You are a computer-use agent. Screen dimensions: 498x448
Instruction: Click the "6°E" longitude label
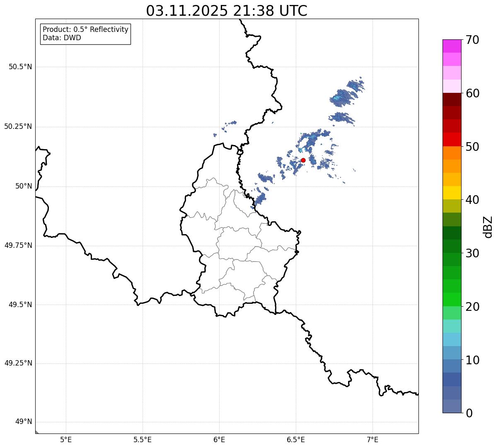[219, 440]
